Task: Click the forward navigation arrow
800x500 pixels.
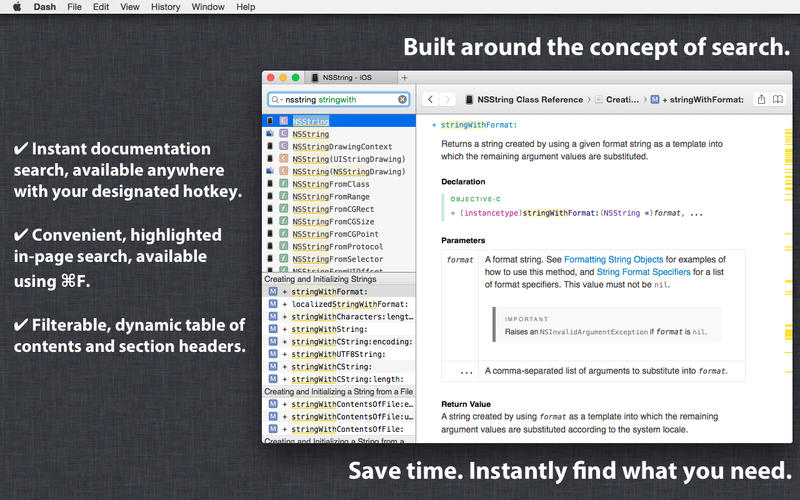Action: coord(449,100)
